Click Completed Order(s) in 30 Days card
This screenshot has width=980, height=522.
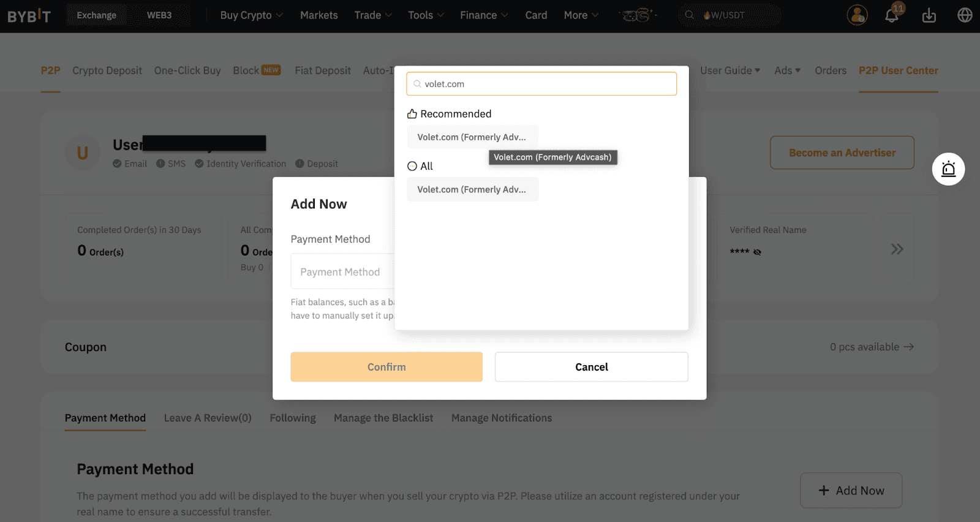[x=143, y=248]
